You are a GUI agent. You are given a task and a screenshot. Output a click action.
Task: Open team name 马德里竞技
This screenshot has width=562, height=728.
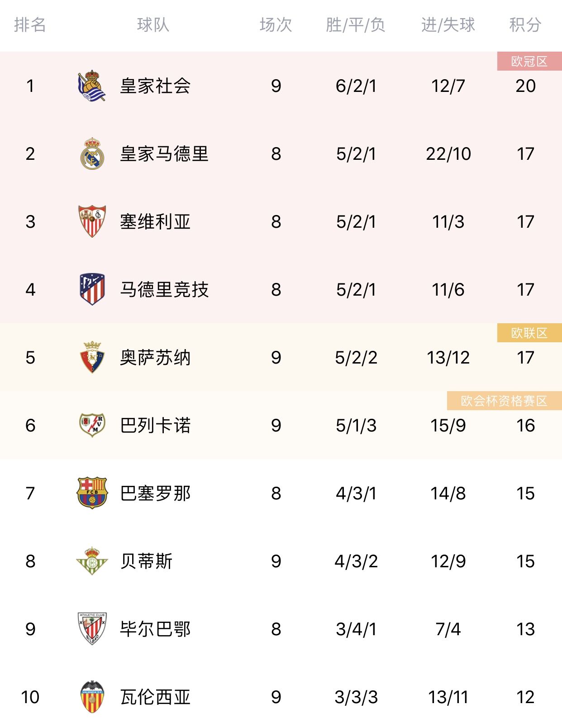tap(164, 290)
